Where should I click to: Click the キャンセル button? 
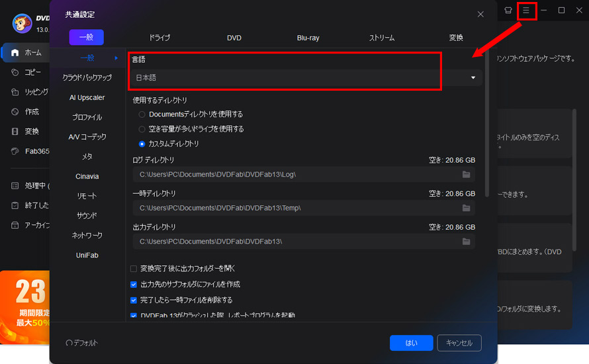tap(459, 343)
